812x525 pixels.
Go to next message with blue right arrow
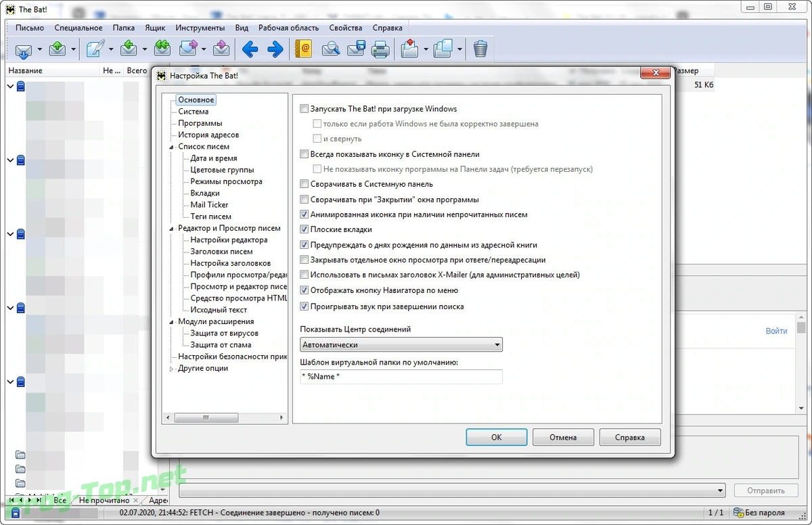(x=275, y=49)
